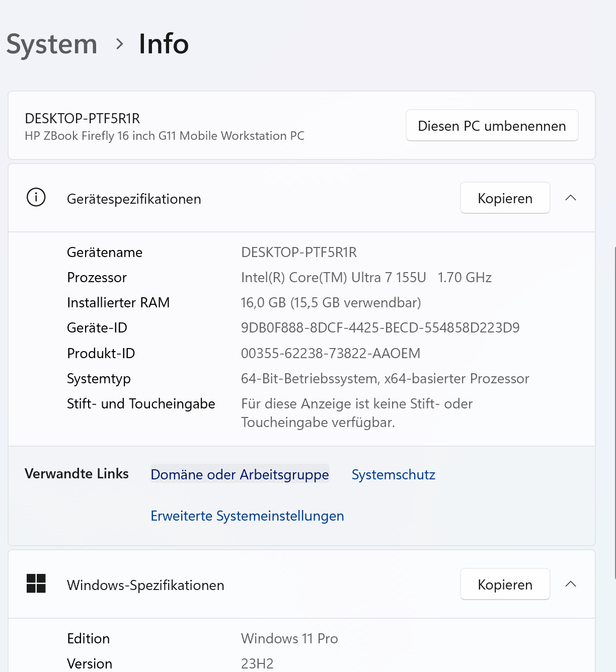
Task: Click the Gerätename label
Action: pos(105,252)
